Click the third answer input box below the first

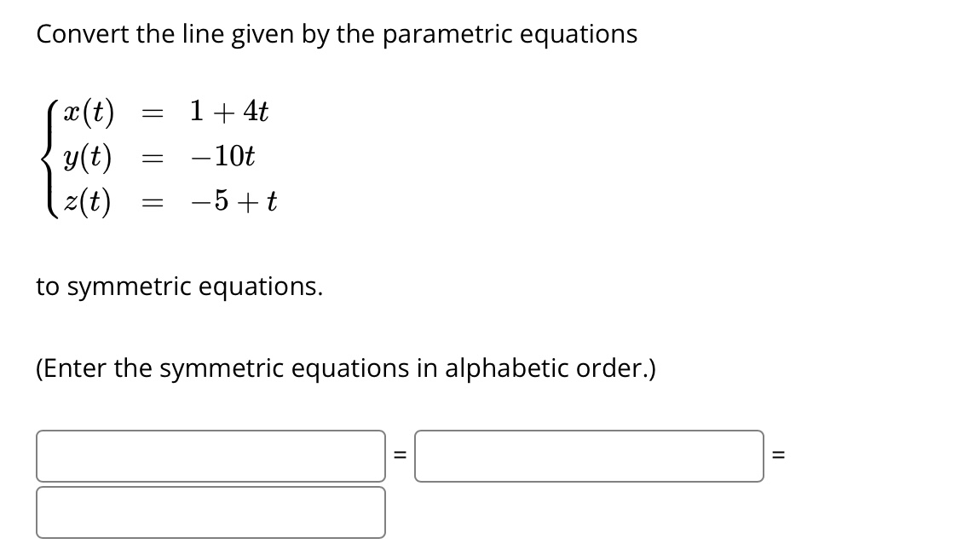coord(210,512)
